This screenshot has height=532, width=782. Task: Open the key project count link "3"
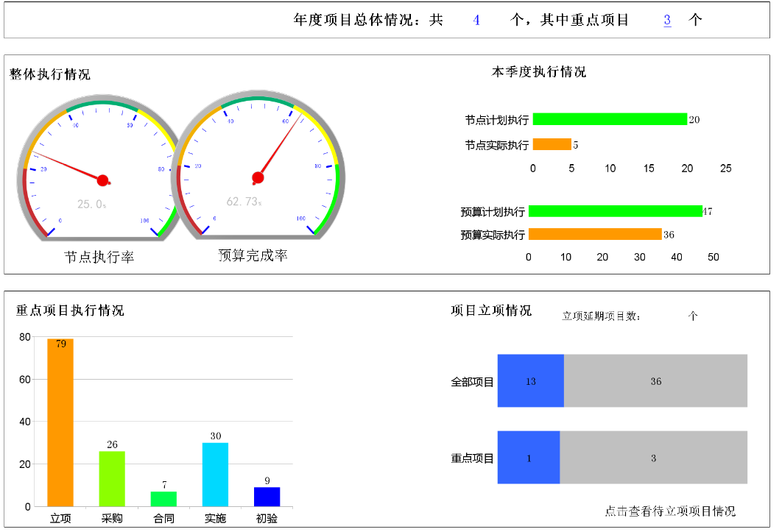coord(667,21)
